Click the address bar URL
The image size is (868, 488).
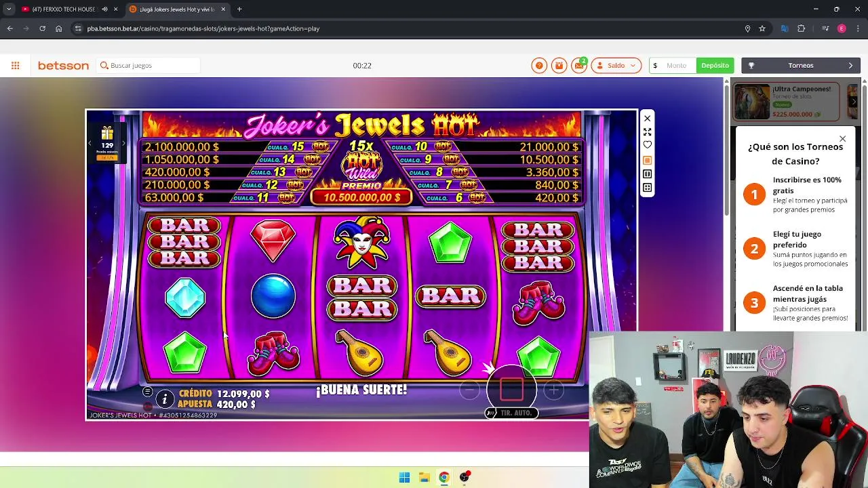pos(203,28)
